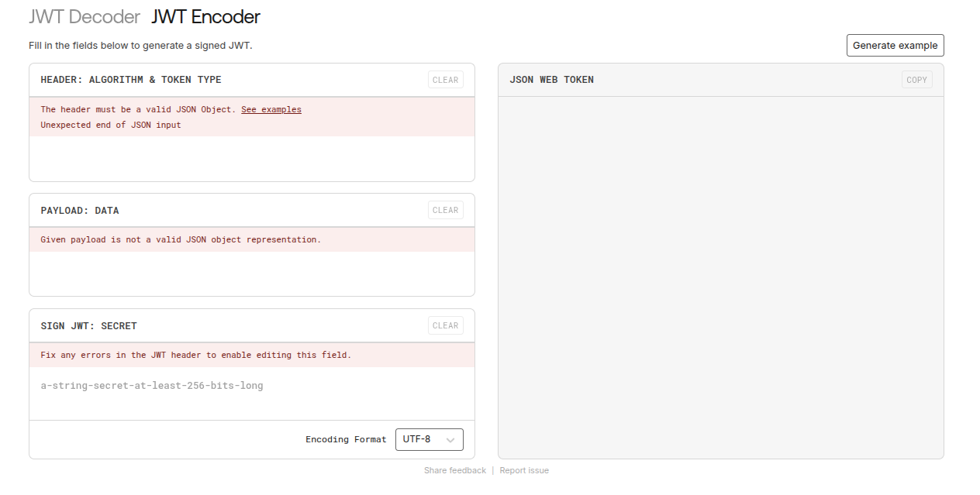Click into the secret string input field
This screenshot has width=980, height=495.
[x=251, y=386]
